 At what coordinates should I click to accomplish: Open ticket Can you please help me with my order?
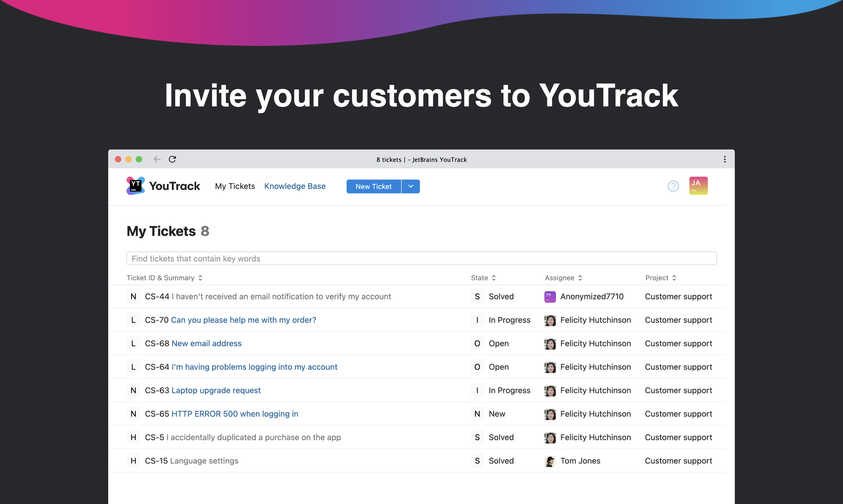tap(243, 320)
